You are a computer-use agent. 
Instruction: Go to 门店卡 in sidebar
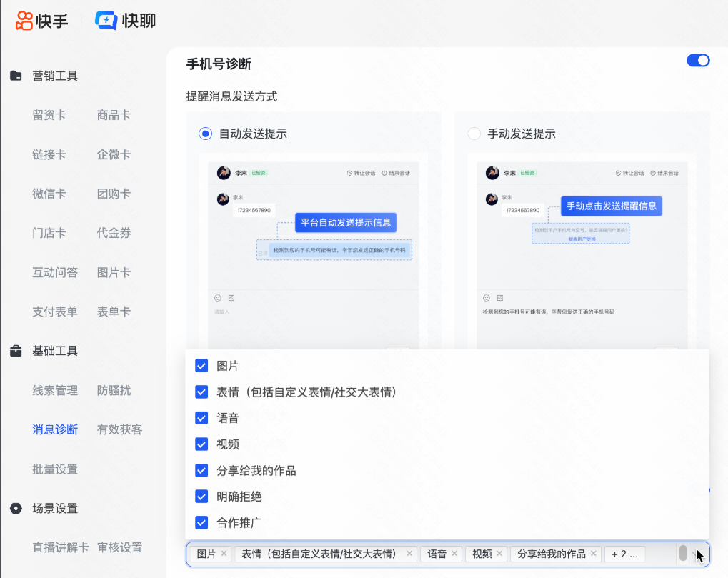(49, 233)
